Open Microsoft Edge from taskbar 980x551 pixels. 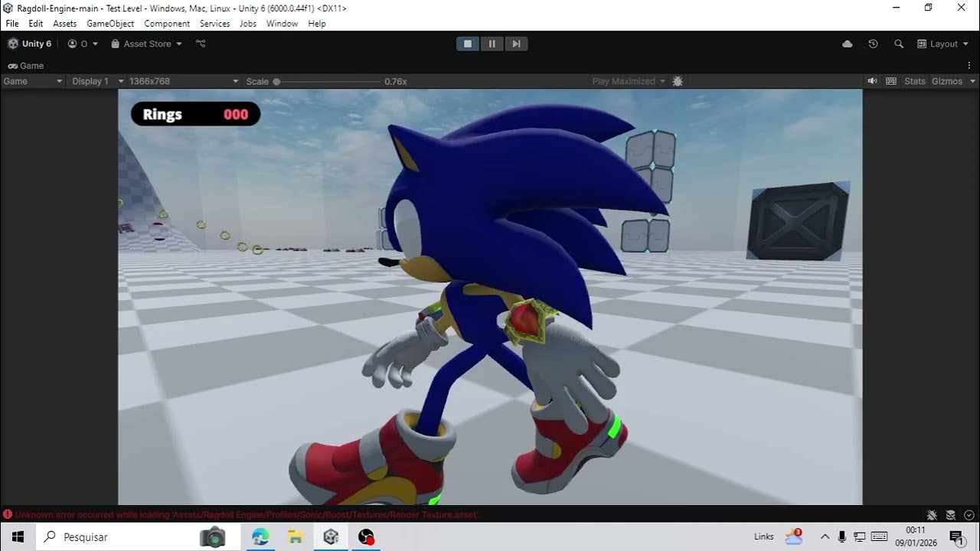coord(260,536)
